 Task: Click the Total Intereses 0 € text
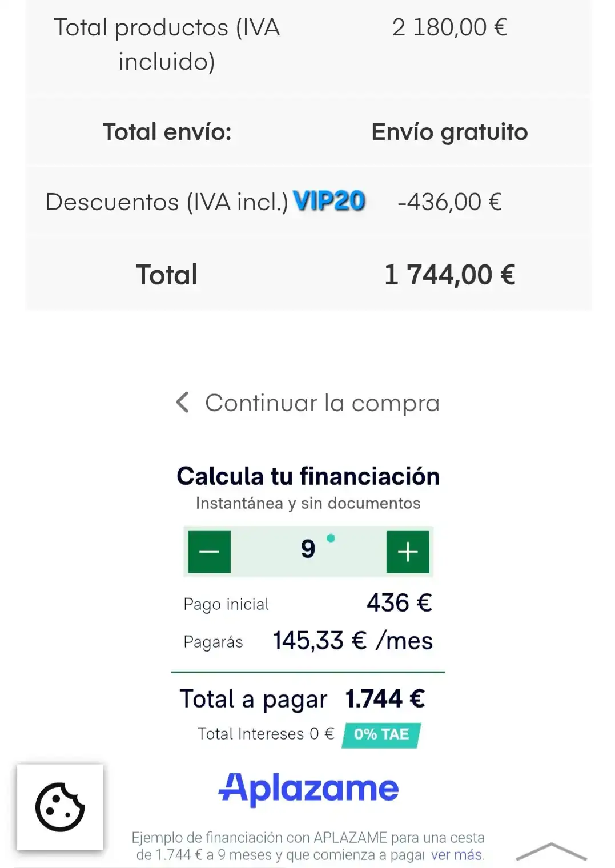tap(266, 734)
